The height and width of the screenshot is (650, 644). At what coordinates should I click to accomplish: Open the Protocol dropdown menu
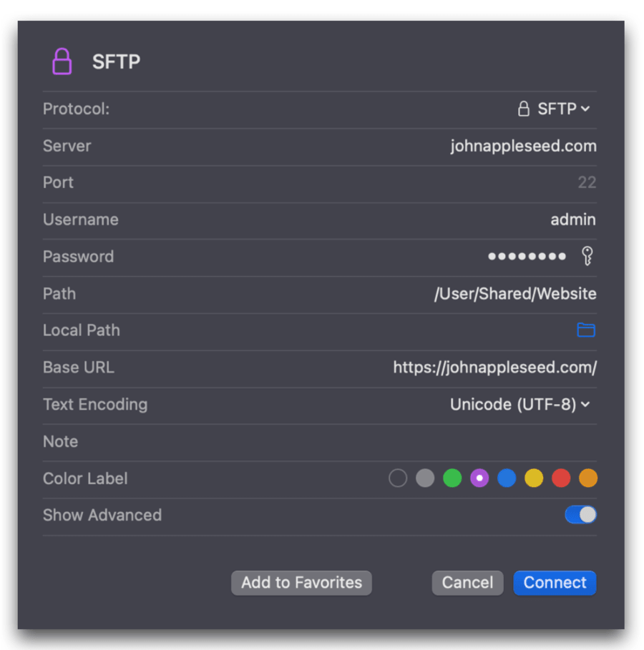[x=558, y=109]
